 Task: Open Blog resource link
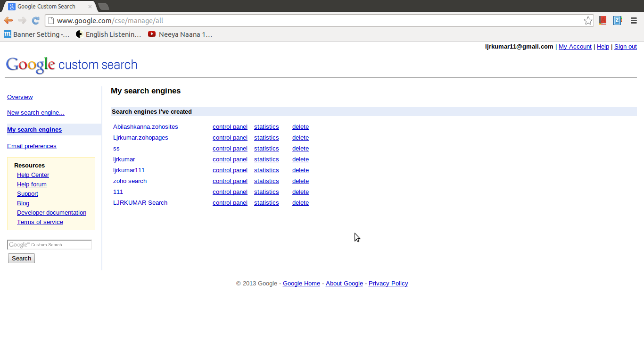click(23, 203)
